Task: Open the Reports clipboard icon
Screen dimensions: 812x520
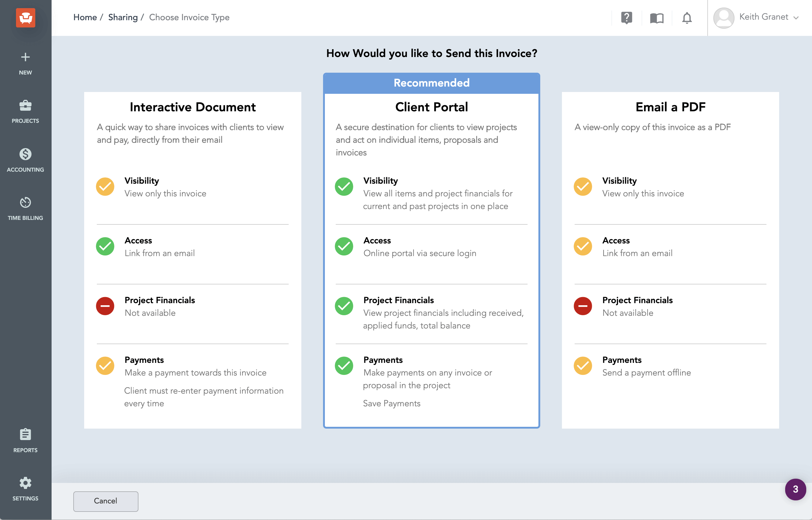Action: pyautogui.click(x=25, y=436)
